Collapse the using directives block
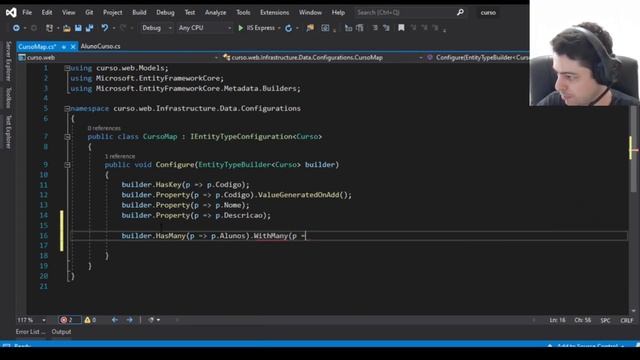The image size is (640, 360). (x=67, y=68)
